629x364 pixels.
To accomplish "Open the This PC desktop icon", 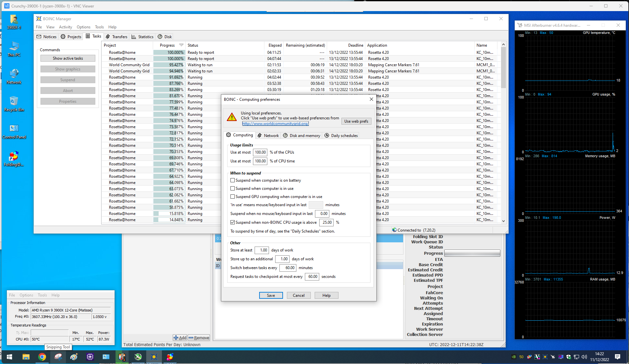I will [x=14, y=49].
